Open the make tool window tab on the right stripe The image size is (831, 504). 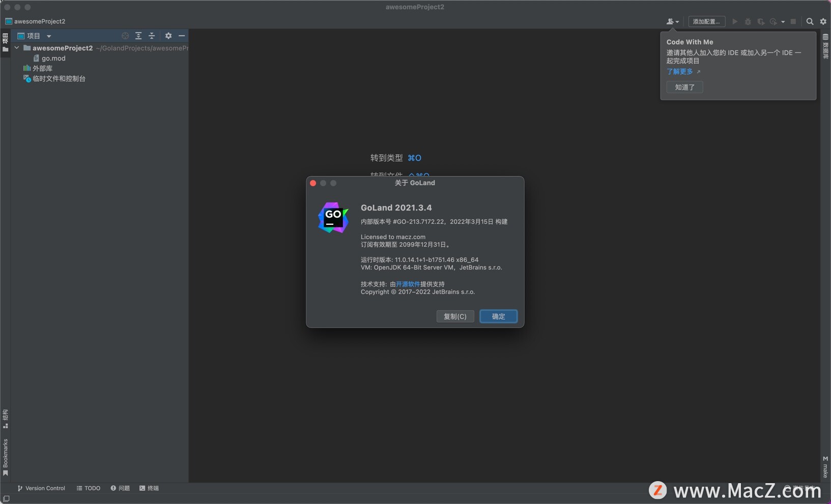[825, 467]
